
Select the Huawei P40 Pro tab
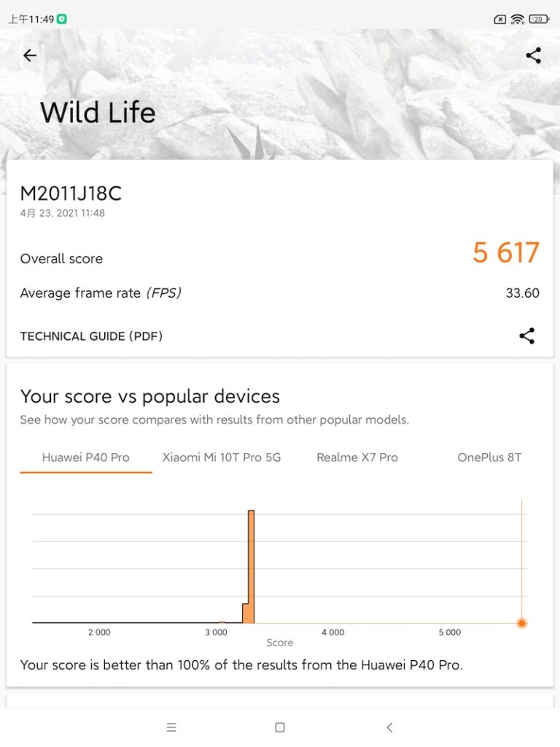[86, 457]
